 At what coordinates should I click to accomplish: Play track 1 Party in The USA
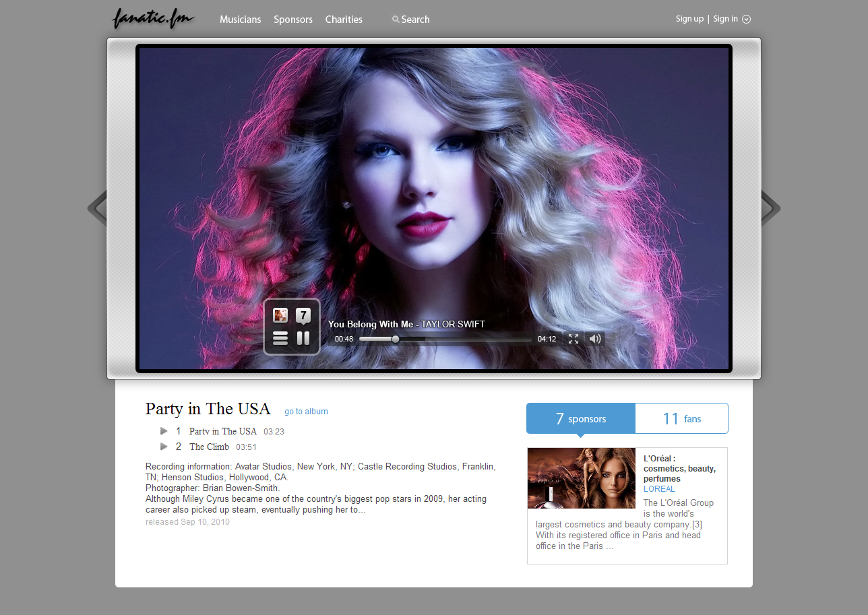point(164,431)
